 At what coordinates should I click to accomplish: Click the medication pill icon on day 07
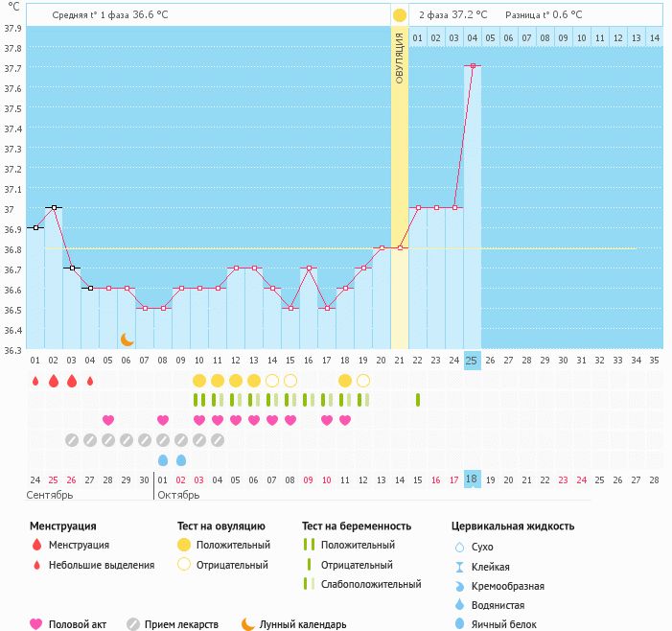[x=145, y=440]
